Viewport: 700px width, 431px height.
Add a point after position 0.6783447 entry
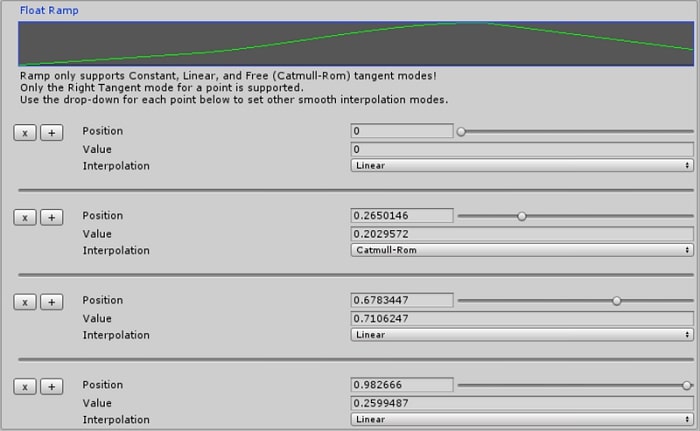tap(51, 302)
